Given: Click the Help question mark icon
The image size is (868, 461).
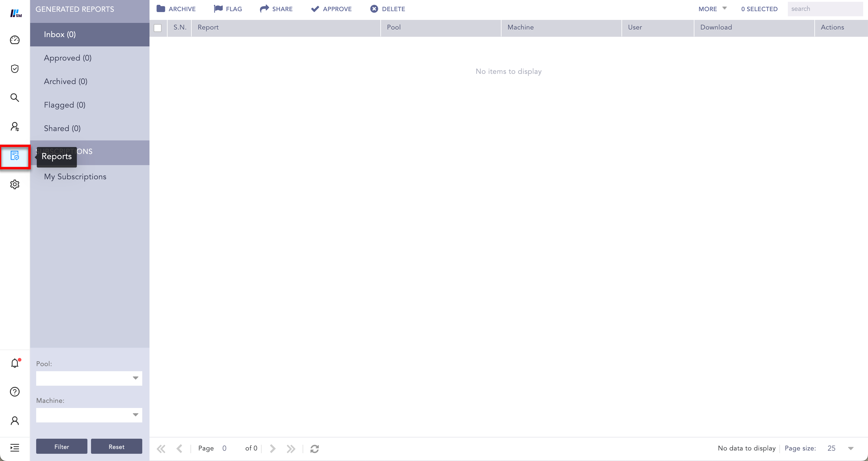Looking at the screenshot, I should click(15, 392).
